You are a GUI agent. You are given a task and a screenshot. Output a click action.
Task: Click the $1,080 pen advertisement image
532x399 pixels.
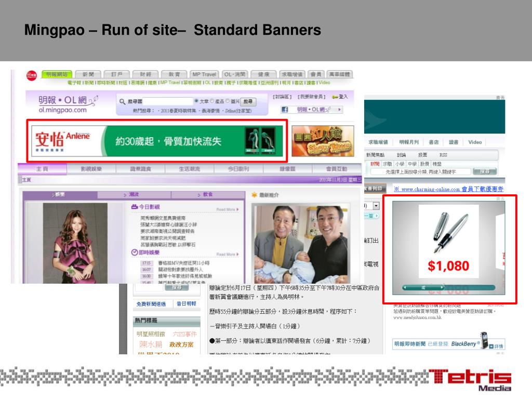click(x=448, y=241)
